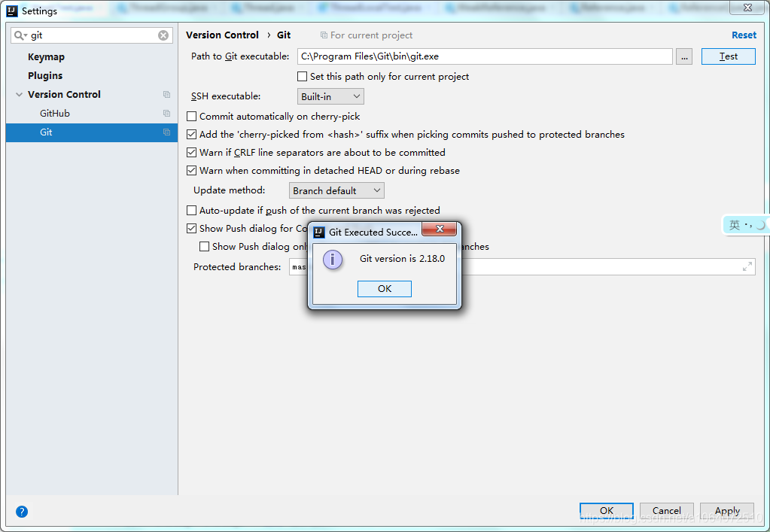The width and height of the screenshot is (770, 532).
Task: Click project-level icon beside Version Control
Action: [x=166, y=94]
